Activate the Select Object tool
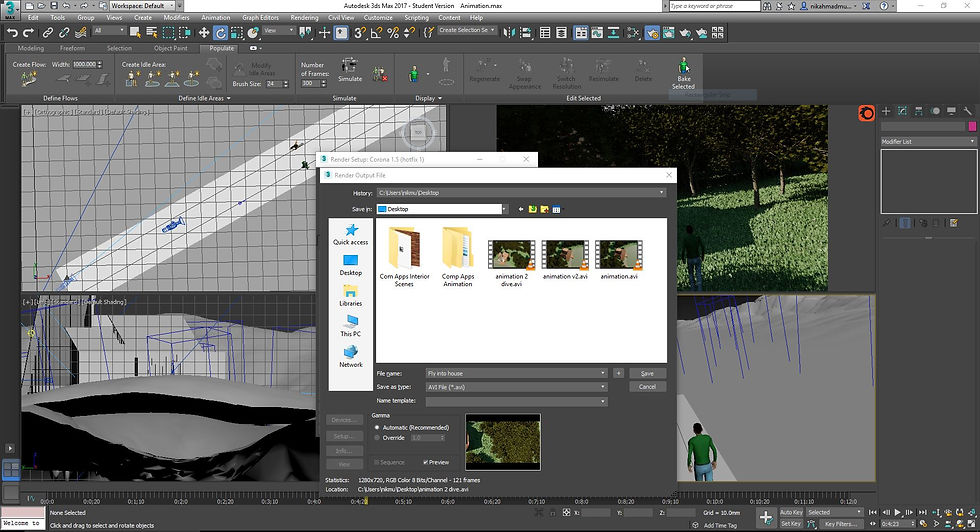Image resolution: width=980 pixels, height=532 pixels. click(x=135, y=33)
